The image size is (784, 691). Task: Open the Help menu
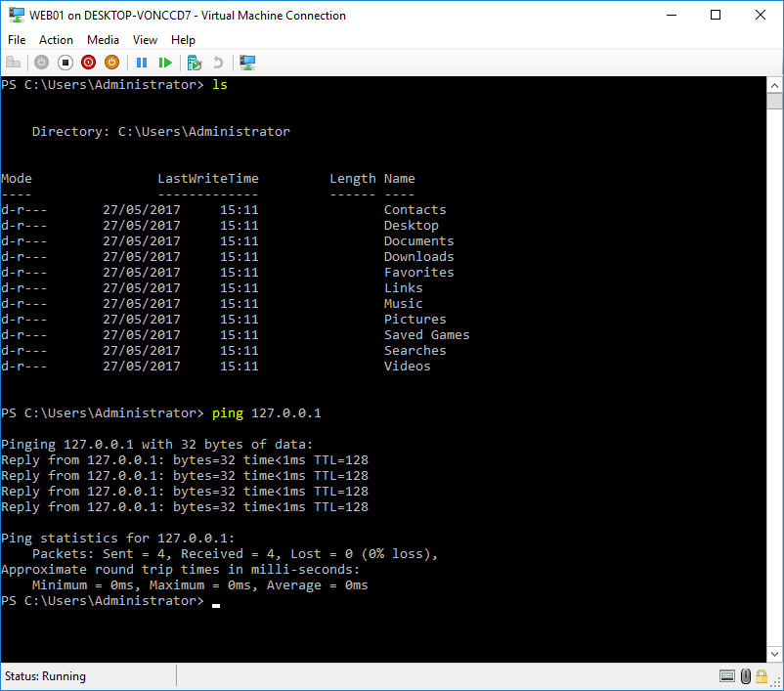[183, 40]
